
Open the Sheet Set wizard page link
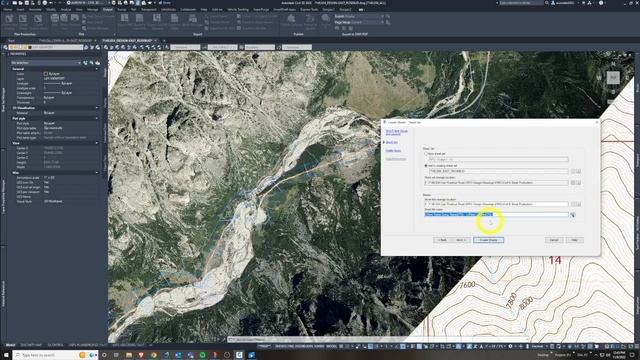[x=391, y=142]
